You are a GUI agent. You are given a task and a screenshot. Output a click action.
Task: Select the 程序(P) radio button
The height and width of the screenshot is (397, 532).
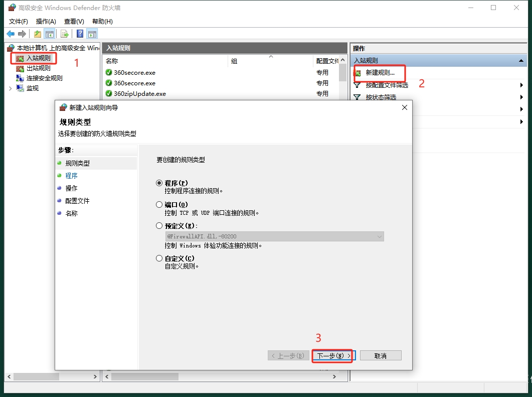[159, 183]
